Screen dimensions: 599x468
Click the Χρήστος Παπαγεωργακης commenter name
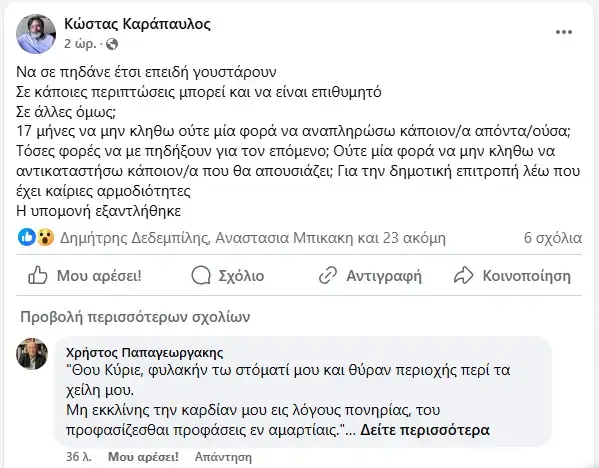pyautogui.click(x=144, y=352)
